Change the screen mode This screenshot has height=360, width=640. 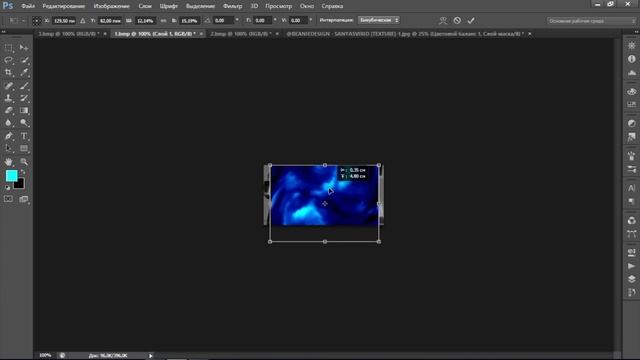[24, 199]
